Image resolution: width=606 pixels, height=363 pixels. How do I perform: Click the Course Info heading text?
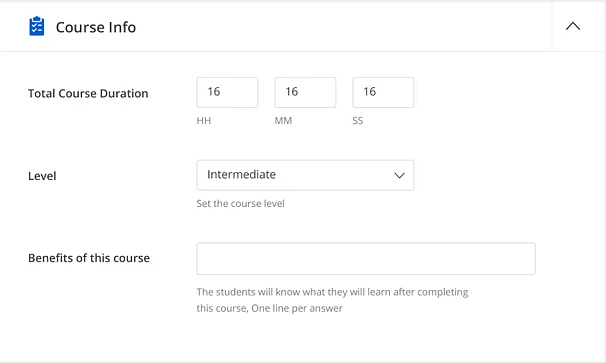pos(96,27)
